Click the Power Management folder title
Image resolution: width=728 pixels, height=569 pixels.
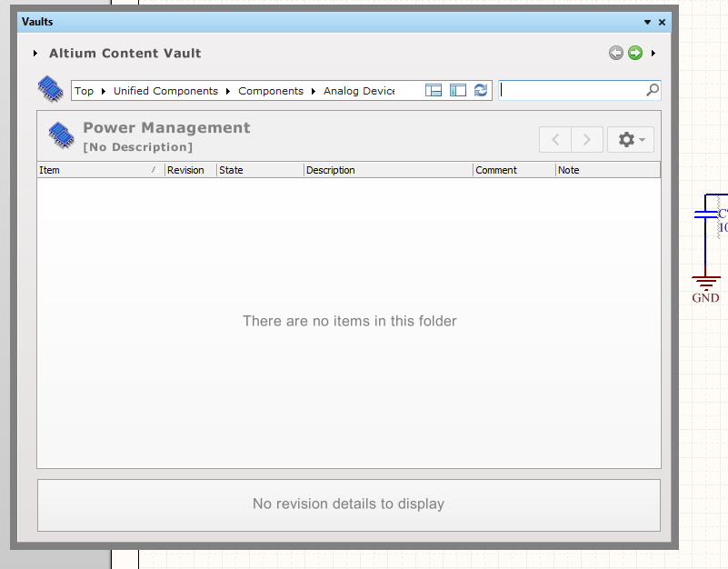[x=166, y=128]
